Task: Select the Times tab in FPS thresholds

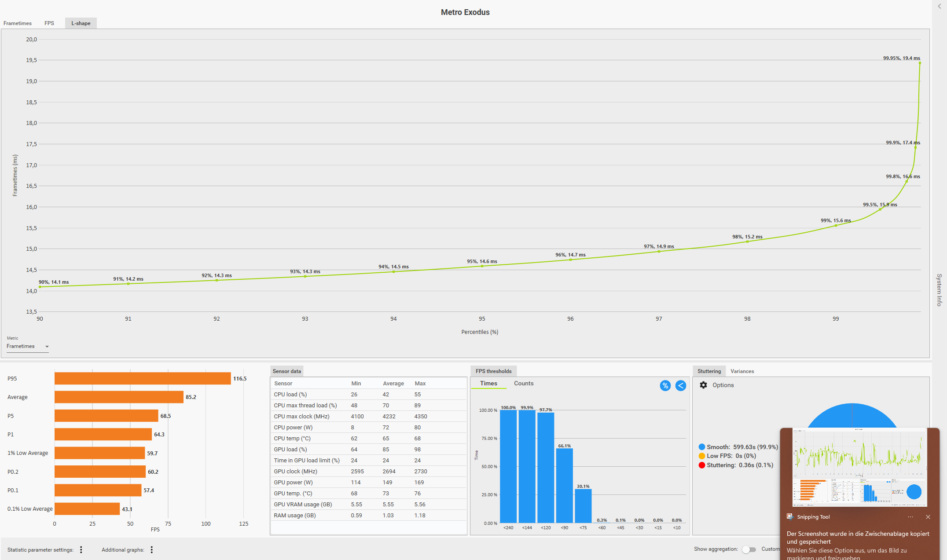Action: [488, 384]
